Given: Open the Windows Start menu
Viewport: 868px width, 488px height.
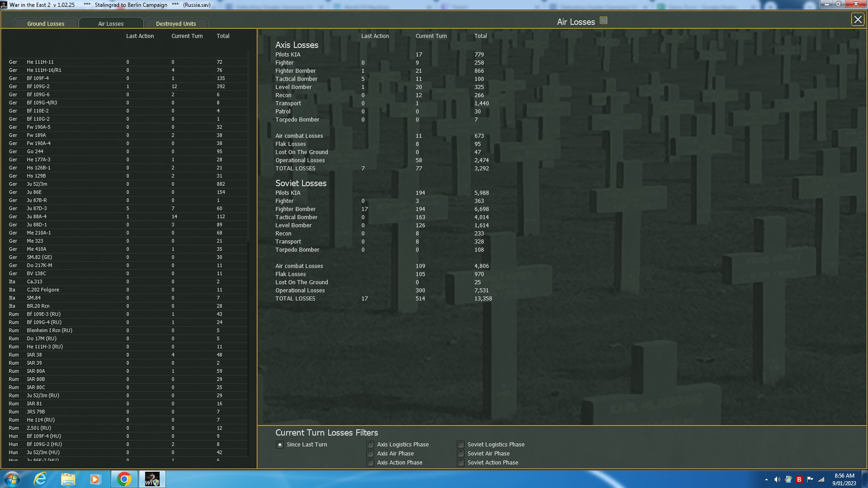Looking at the screenshot, I should (x=12, y=479).
